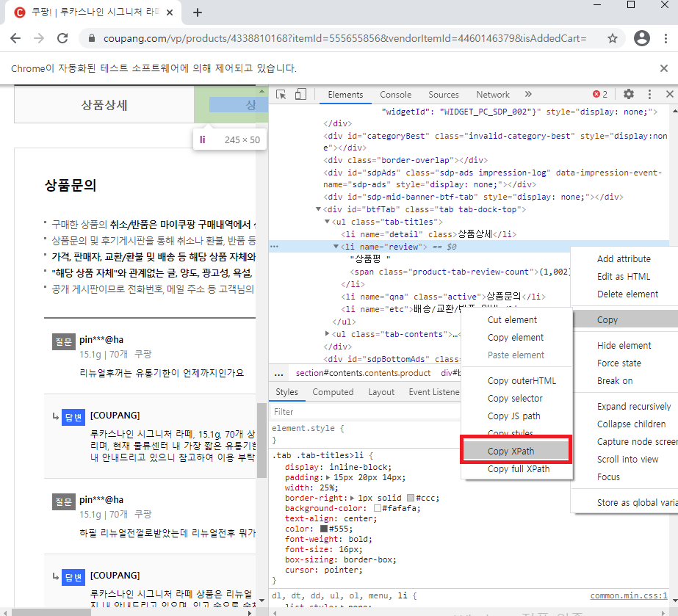This screenshot has height=616, width=678.
Task: Expand the border-right shorthand triangle
Action: tap(353, 498)
